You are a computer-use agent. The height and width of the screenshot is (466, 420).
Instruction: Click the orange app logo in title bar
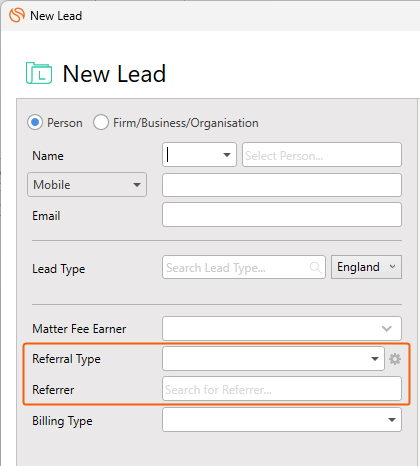tap(17, 15)
